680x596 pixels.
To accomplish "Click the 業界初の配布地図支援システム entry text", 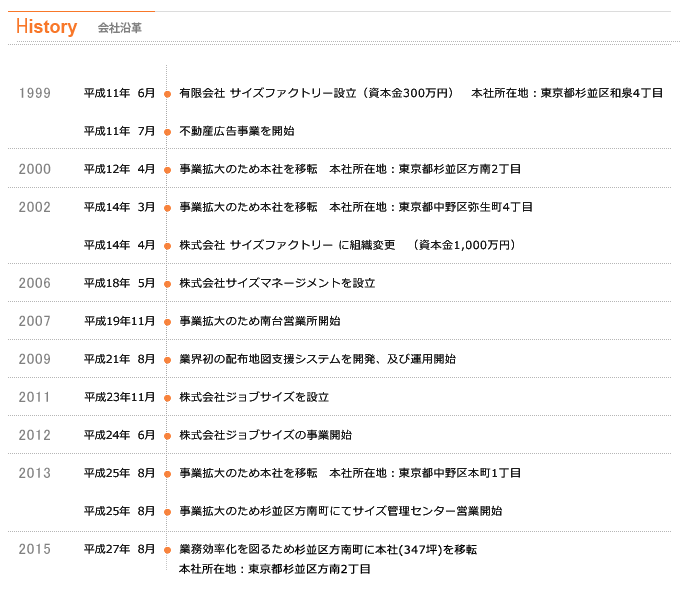I will click(317, 359).
